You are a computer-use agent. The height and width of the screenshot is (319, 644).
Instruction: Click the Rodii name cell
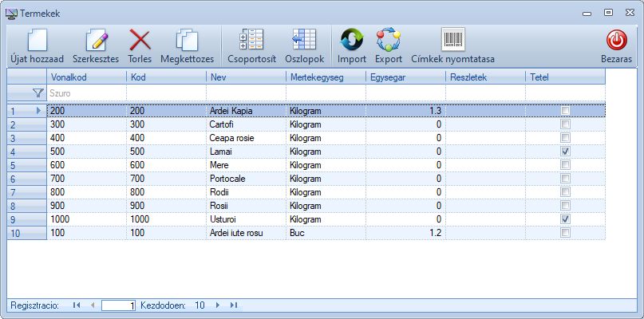click(246, 191)
